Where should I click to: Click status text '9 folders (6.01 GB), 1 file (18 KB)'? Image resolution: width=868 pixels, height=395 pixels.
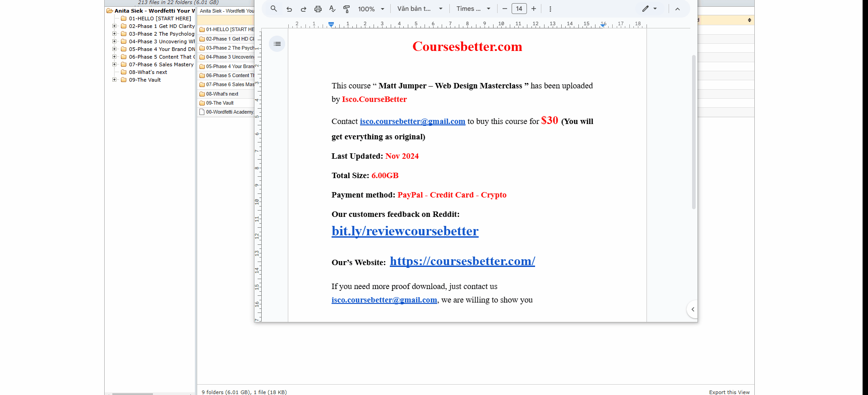coord(244,392)
